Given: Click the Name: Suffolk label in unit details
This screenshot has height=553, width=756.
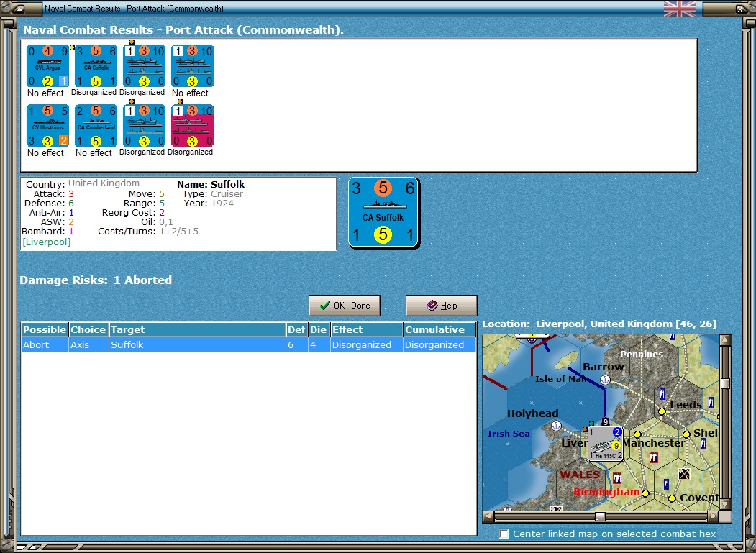Looking at the screenshot, I should (211, 184).
